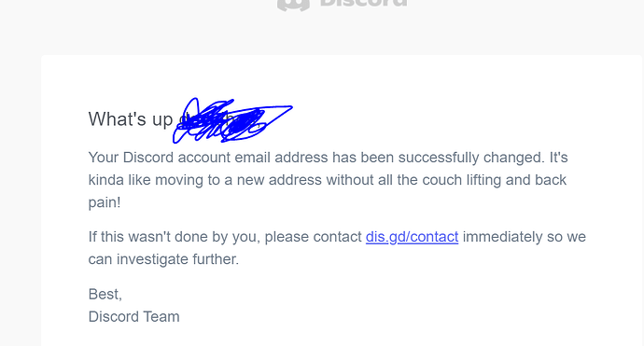This screenshot has width=644, height=346.
Task: Click the word "successfully" in the message
Action: click(439, 158)
